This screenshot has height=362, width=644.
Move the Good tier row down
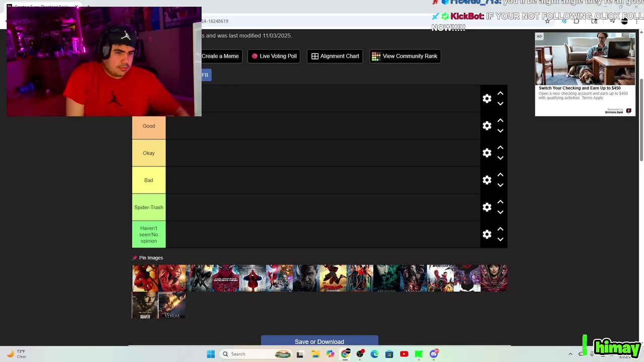click(500, 131)
